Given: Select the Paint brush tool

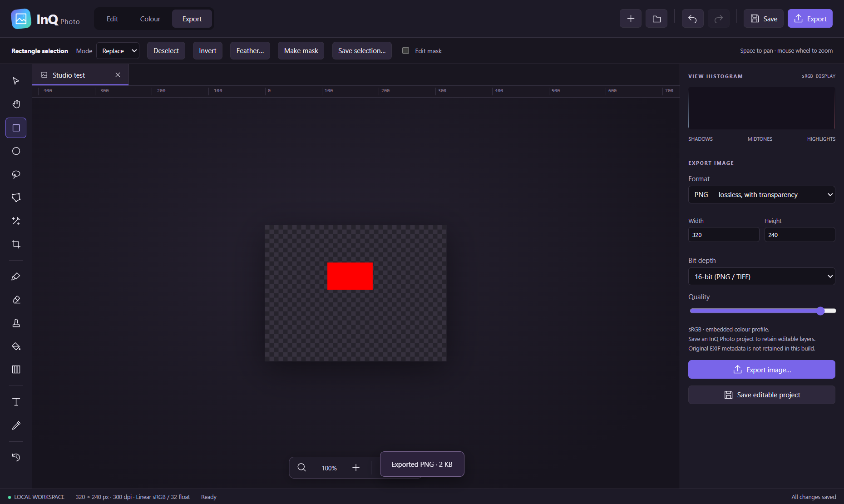Looking at the screenshot, I should [16, 277].
